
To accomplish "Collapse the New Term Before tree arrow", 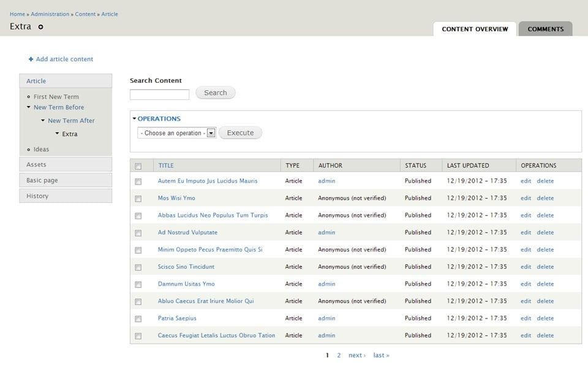I will click(x=28, y=107).
